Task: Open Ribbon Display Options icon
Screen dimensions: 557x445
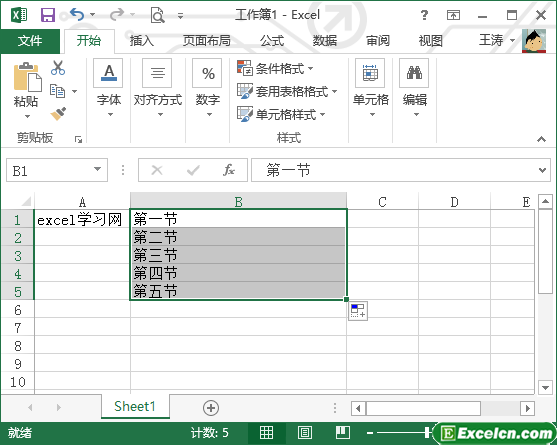Action: pos(453,15)
